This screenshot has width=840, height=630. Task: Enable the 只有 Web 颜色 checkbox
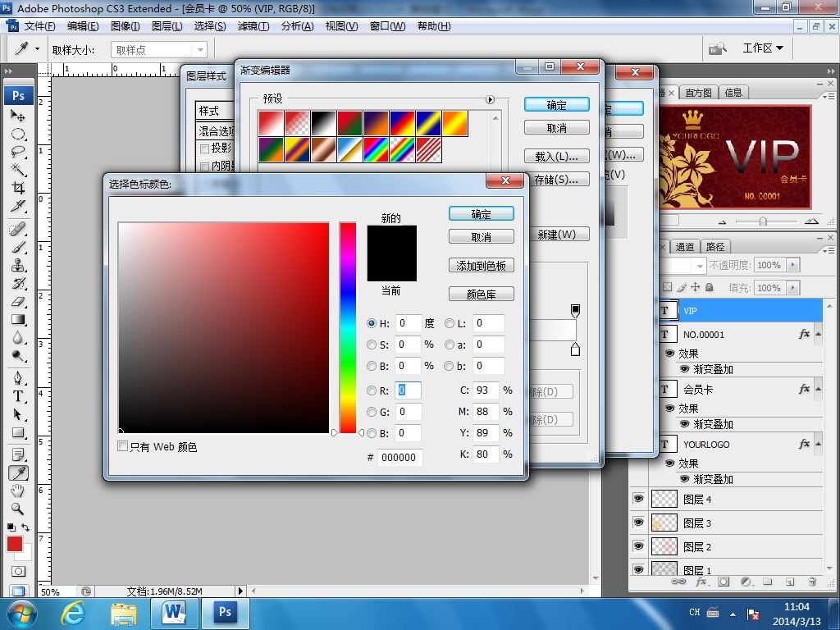pyautogui.click(x=123, y=446)
